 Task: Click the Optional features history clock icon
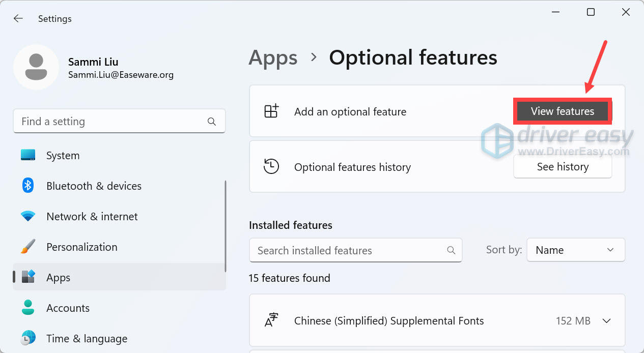[x=271, y=167]
